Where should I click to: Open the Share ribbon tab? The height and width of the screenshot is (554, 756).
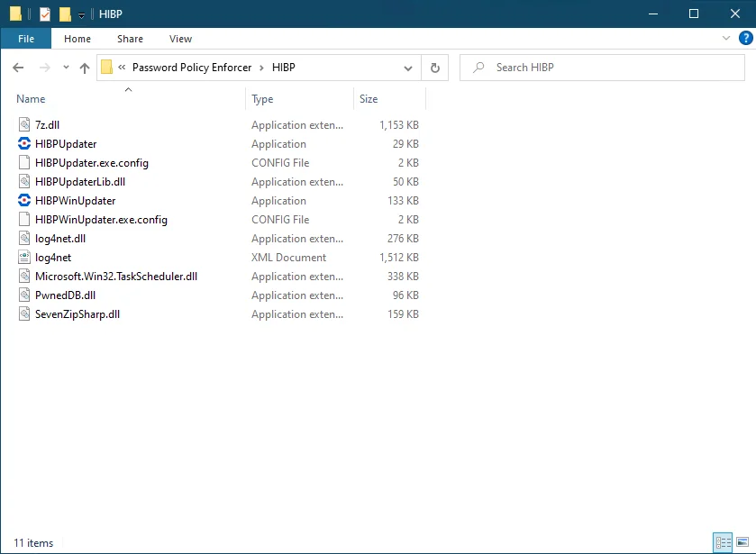pyautogui.click(x=130, y=39)
